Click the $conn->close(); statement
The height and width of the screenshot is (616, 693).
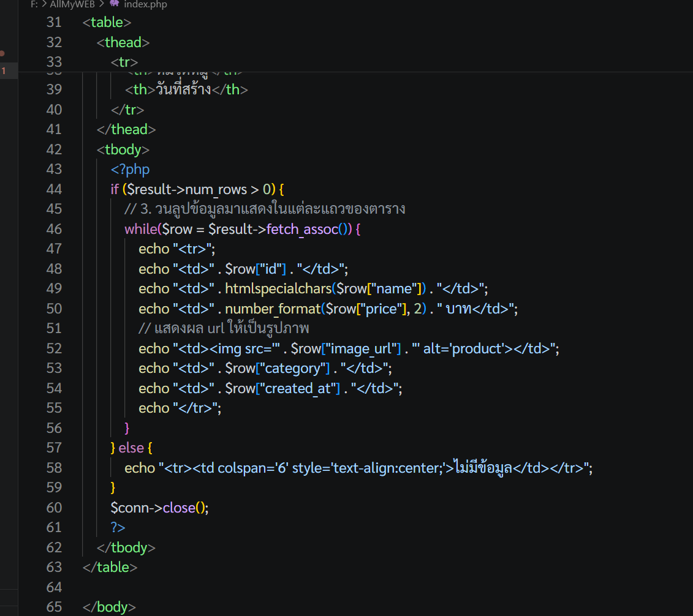(x=159, y=508)
